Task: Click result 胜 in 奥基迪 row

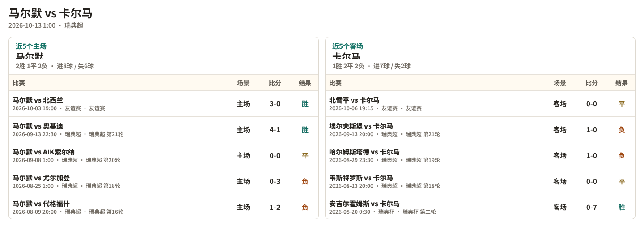Action: point(305,129)
